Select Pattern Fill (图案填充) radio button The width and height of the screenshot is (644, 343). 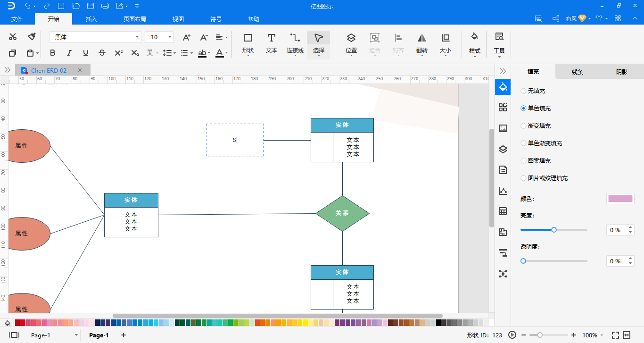[523, 160]
